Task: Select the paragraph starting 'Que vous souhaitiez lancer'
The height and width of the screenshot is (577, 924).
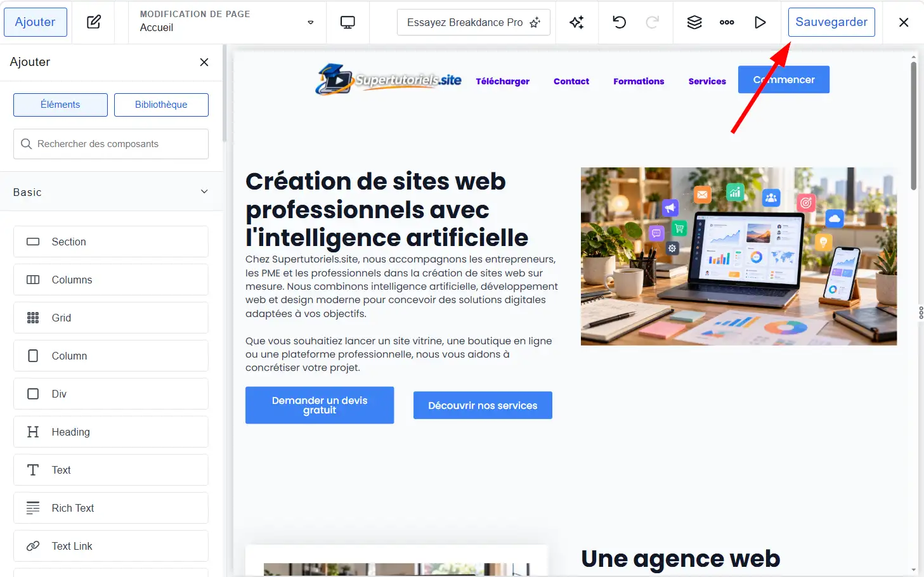Action: coord(399,354)
